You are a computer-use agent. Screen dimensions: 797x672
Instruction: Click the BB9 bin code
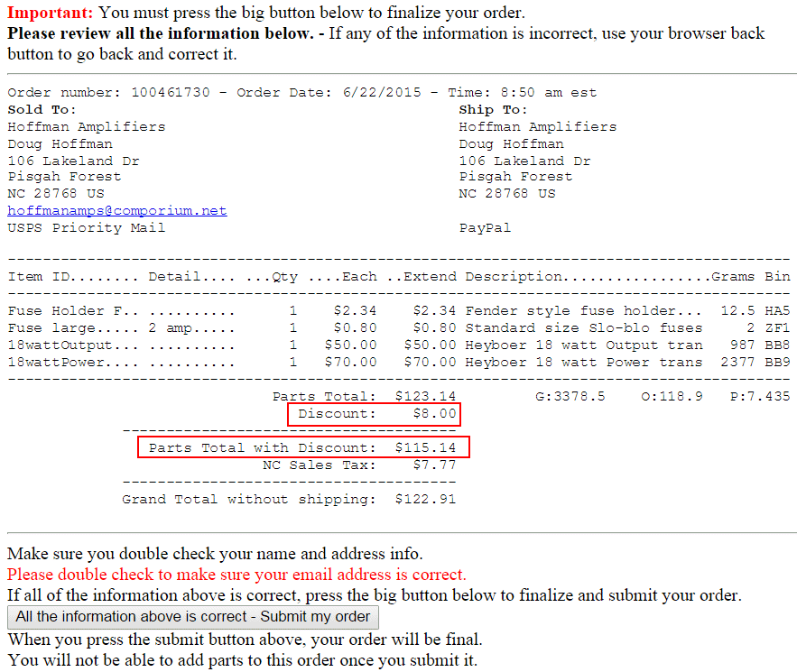tap(776, 362)
